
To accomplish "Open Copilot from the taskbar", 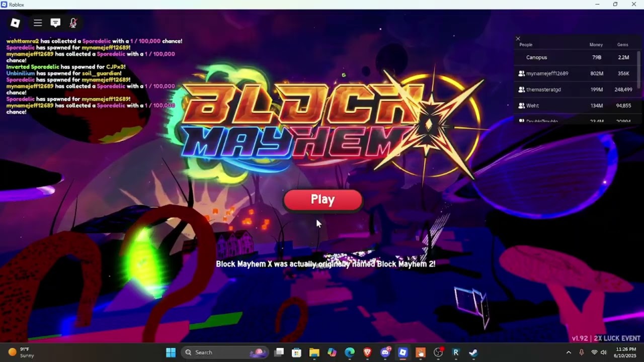I will pos(332,352).
